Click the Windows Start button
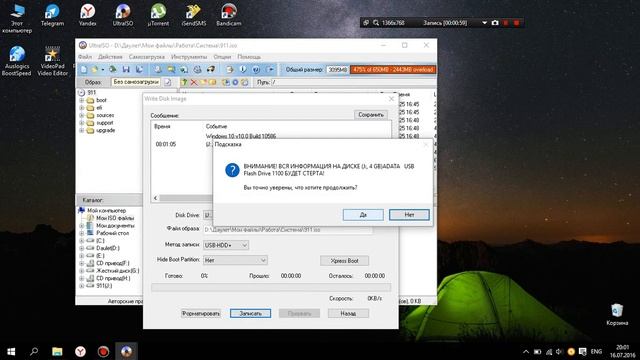 (11, 351)
